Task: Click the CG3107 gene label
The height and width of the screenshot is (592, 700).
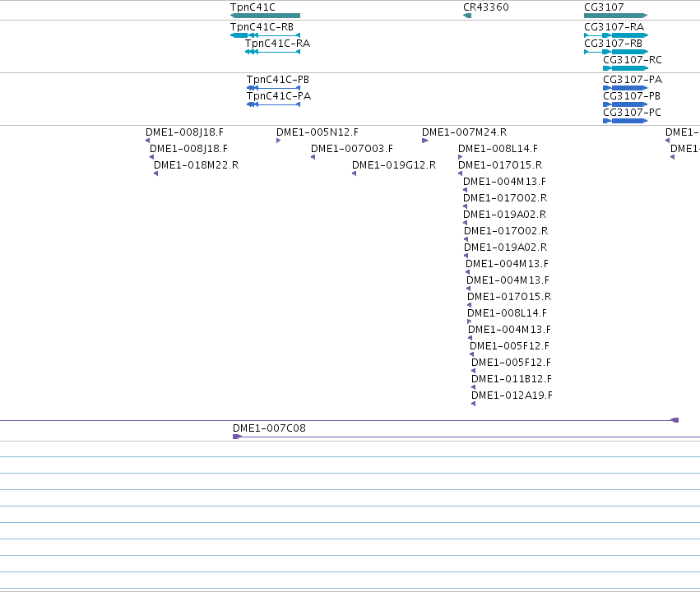Action: 604,7
